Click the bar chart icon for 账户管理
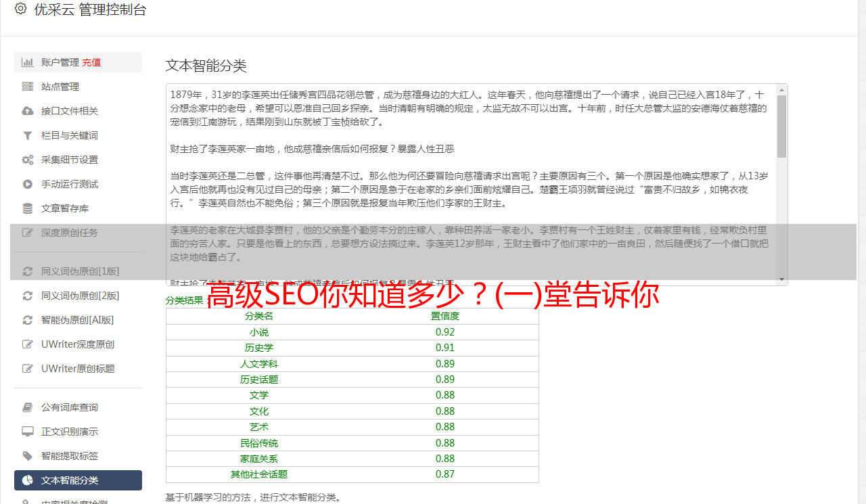Screen dimensions: 866x504 (28, 62)
